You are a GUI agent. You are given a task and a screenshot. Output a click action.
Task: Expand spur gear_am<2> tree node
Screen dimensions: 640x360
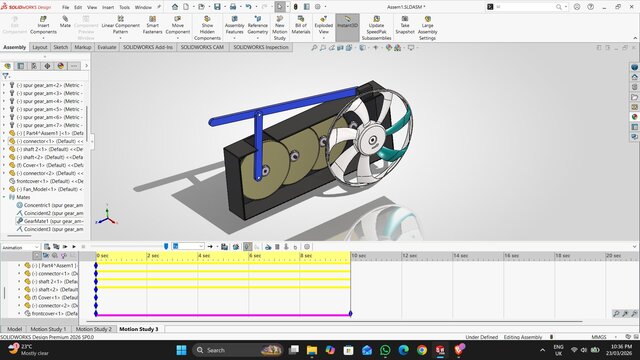pyautogui.click(x=4, y=85)
